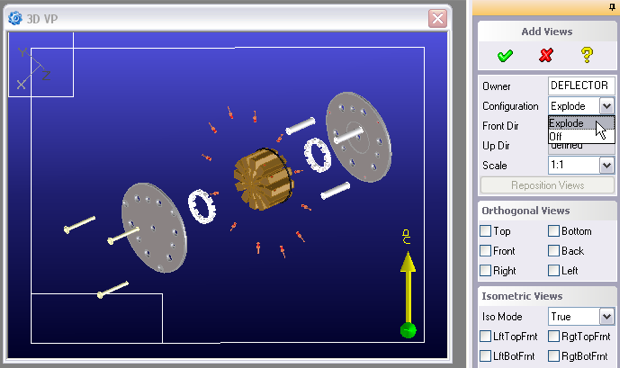Viewport: 620px width, 368px height.
Task: Close the 3D VP window
Action: (x=437, y=18)
